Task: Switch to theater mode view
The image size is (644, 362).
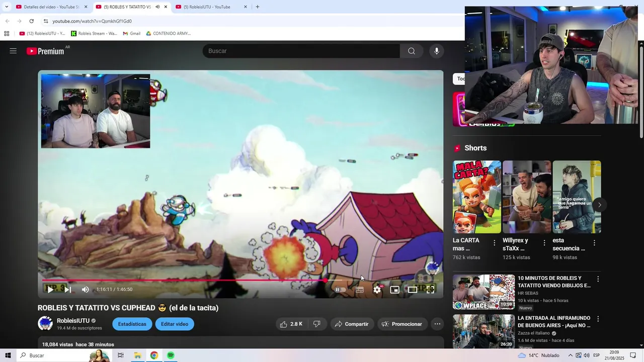Action: (413, 290)
